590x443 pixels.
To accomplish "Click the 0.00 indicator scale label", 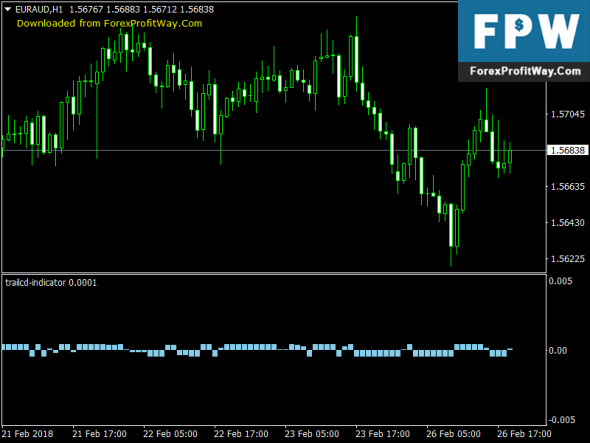I will click(x=558, y=351).
